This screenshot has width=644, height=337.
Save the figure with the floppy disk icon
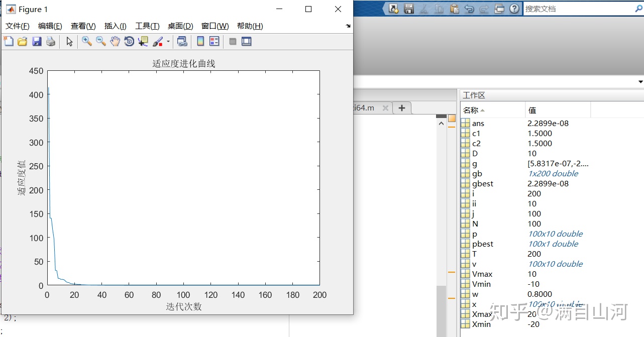point(37,42)
